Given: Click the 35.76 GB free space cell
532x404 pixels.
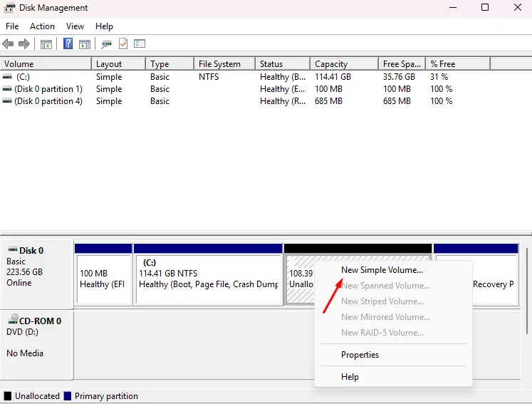Looking at the screenshot, I should coord(399,77).
